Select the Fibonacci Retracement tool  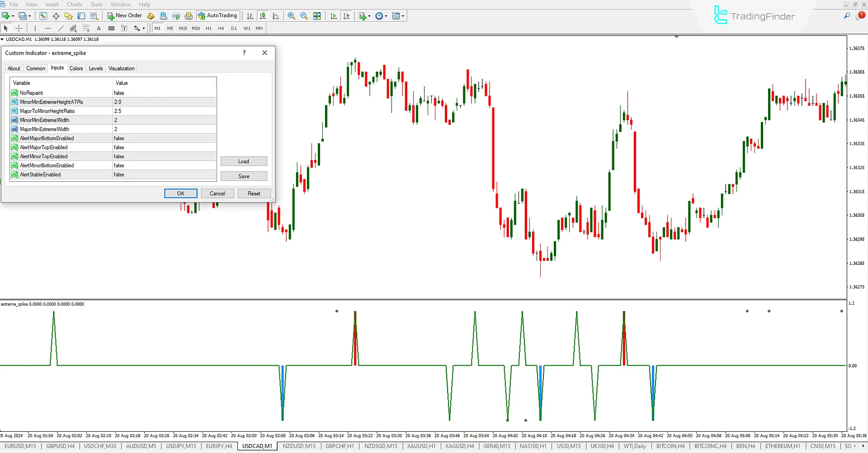(86, 28)
